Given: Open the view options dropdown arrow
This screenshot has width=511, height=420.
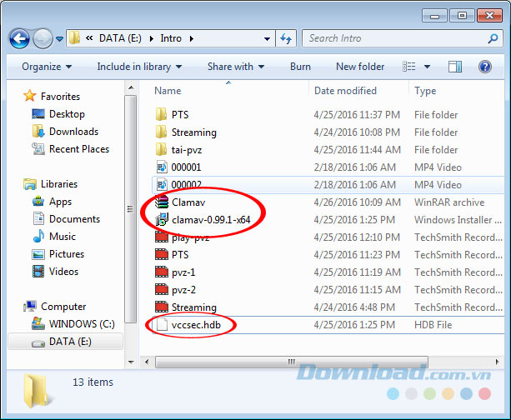Looking at the screenshot, I should (x=427, y=67).
